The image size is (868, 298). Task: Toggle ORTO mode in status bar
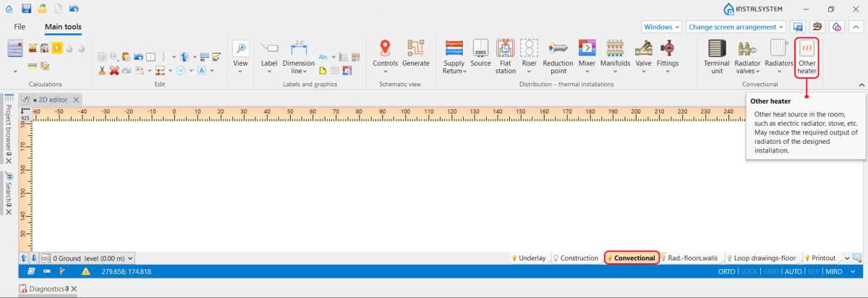(726, 271)
